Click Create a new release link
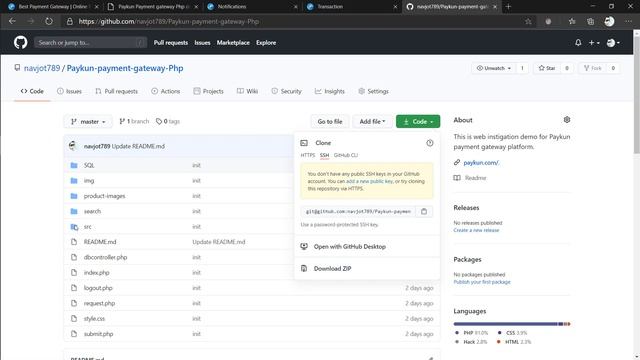The image size is (640, 360). (x=476, y=230)
